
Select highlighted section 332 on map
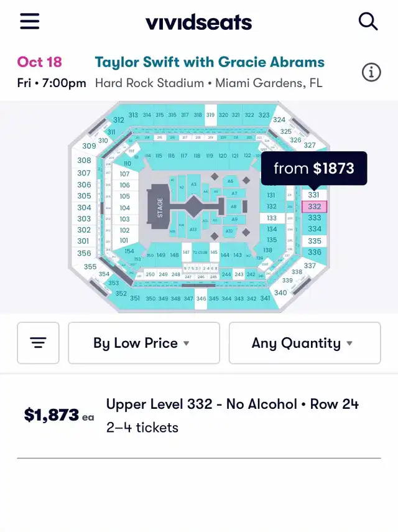[314, 207]
